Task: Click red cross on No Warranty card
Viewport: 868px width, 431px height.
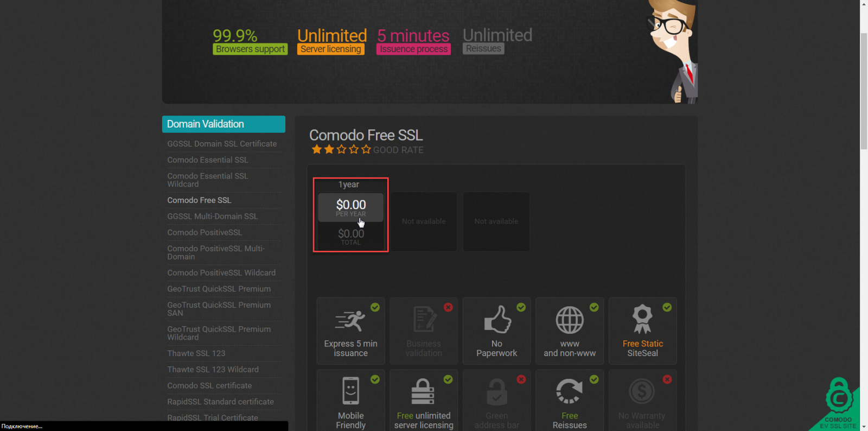Action: [x=667, y=379]
